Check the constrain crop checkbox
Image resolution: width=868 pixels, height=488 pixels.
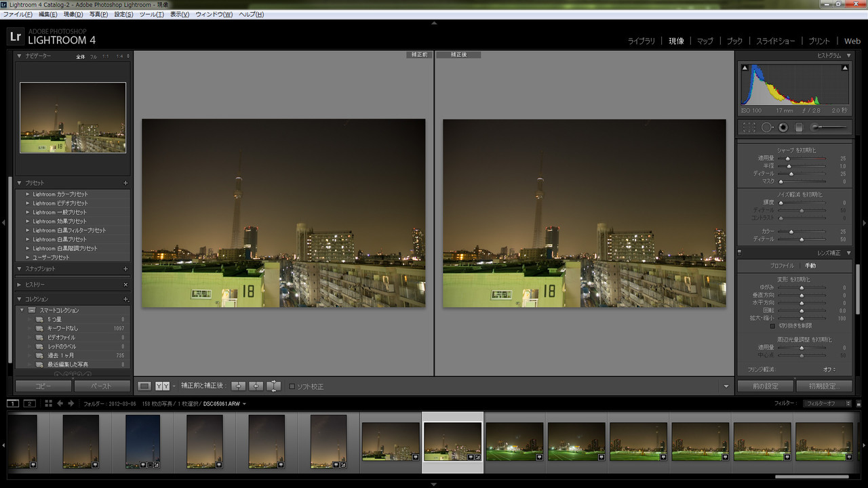tap(772, 326)
